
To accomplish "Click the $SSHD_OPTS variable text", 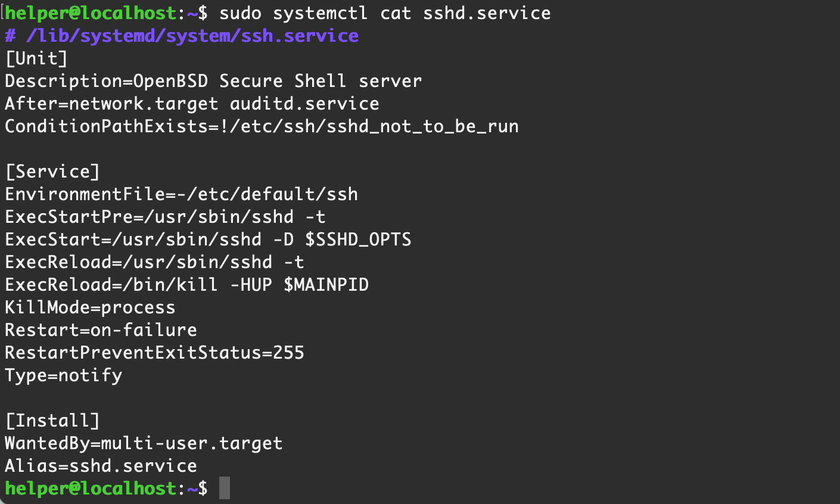I will [x=358, y=239].
